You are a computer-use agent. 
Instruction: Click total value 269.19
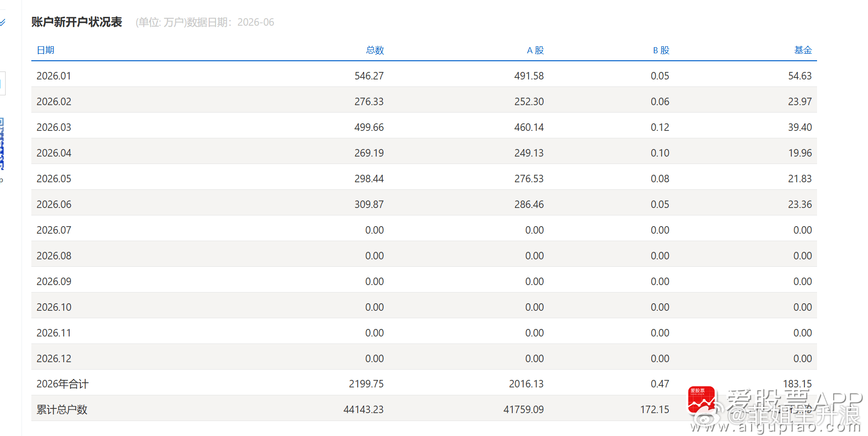pos(369,153)
